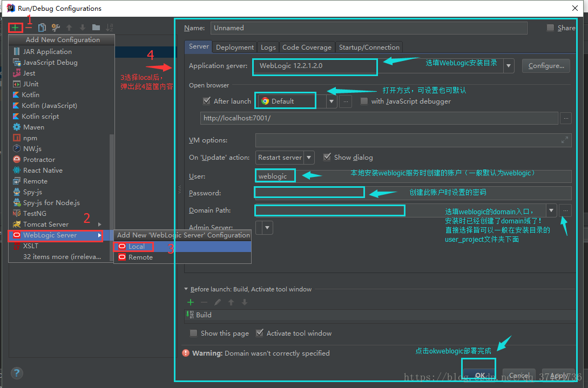
Task: Click the browser ellipsis button next to Default
Action: (x=346, y=101)
